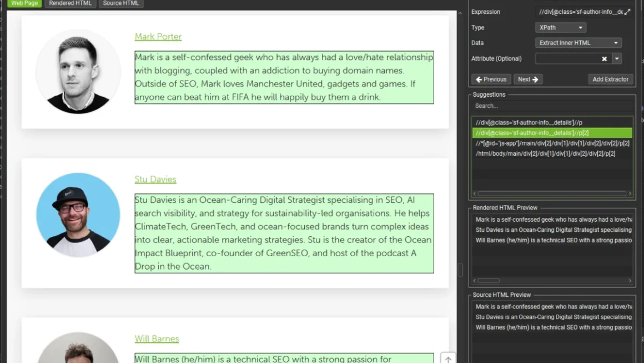
Task: Click right scroll arrow in Rendered HTML Preview
Action: 630,281
